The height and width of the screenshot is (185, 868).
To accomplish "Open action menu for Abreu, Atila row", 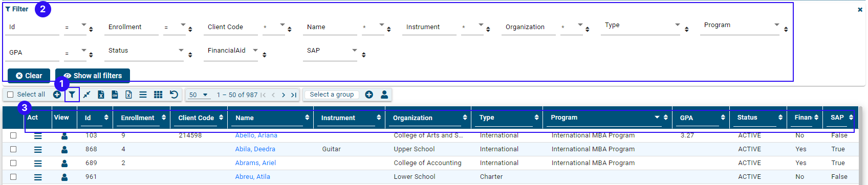I will pos(38,177).
